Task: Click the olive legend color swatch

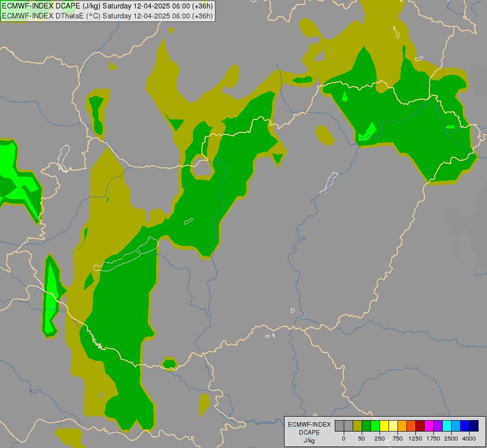Action: click(358, 426)
